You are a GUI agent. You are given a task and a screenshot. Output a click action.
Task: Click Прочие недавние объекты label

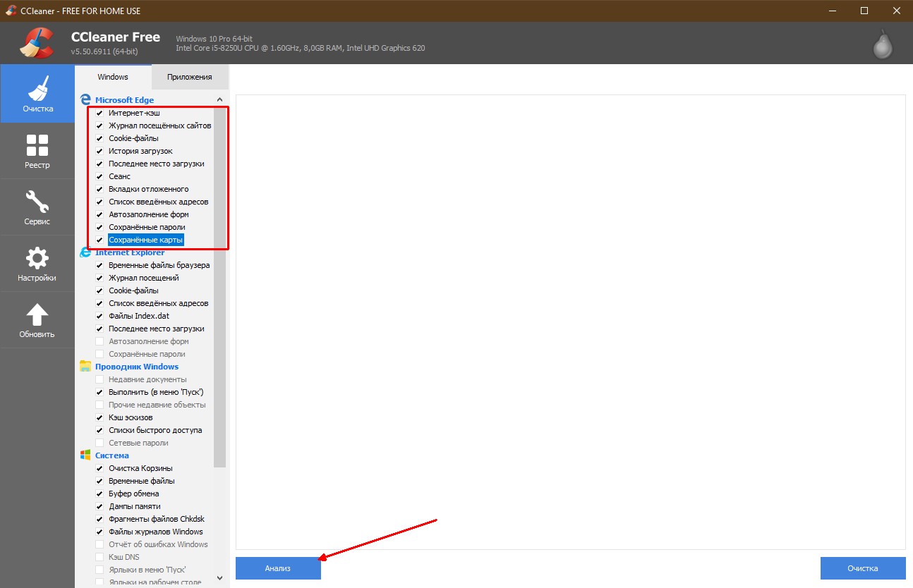(157, 405)
